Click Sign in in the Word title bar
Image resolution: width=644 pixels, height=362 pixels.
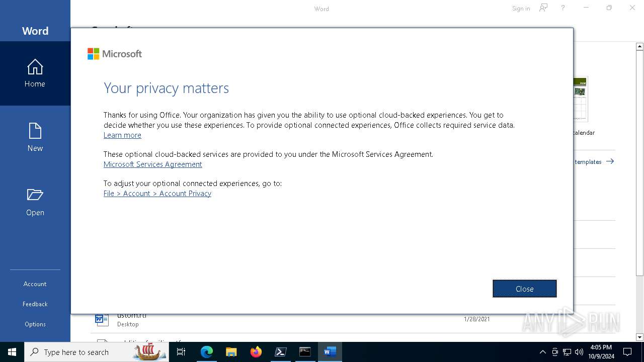[x=521, y=9]
